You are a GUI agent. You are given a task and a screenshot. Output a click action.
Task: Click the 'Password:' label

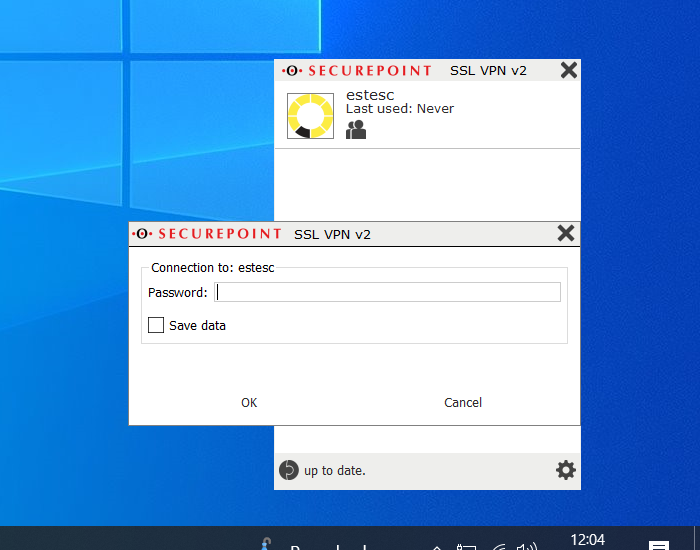(x=178, y=292)
